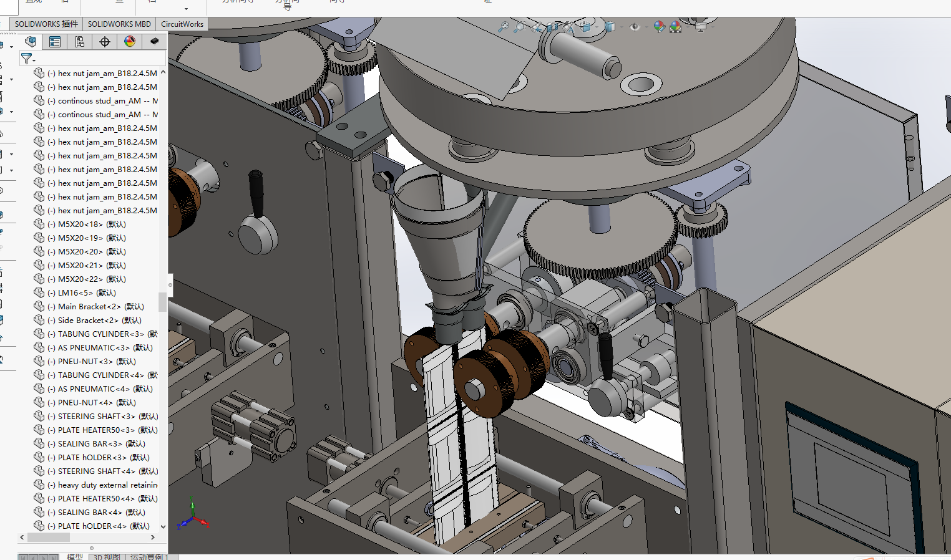Click Zoom to Fit in view toolbar

click(x=504, y=27)
